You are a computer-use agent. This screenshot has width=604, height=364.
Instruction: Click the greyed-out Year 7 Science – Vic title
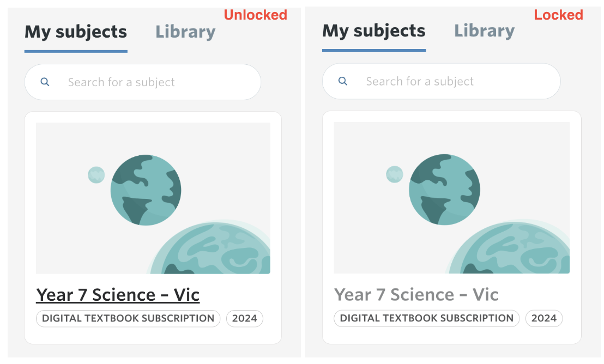pos(416,295)
